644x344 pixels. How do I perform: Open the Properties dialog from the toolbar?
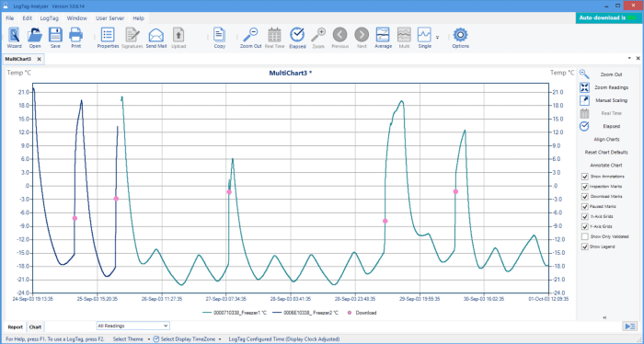coord(108,38)
